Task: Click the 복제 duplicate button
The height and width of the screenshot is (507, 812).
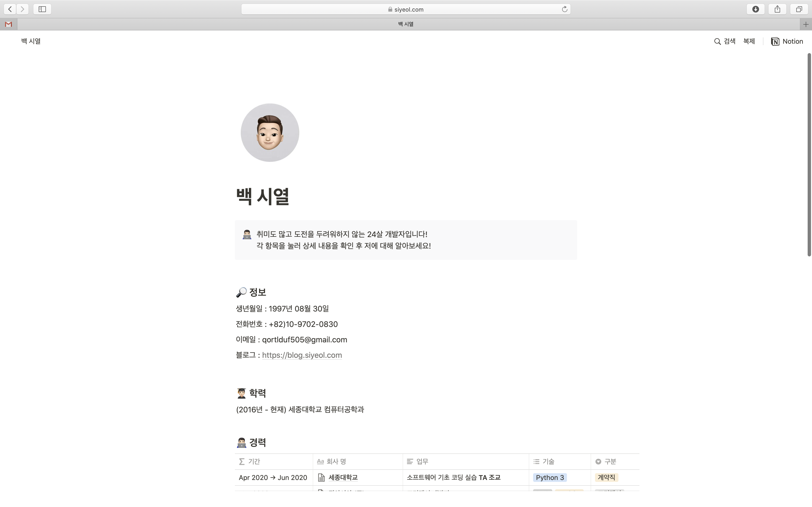Action: (749, 41)
